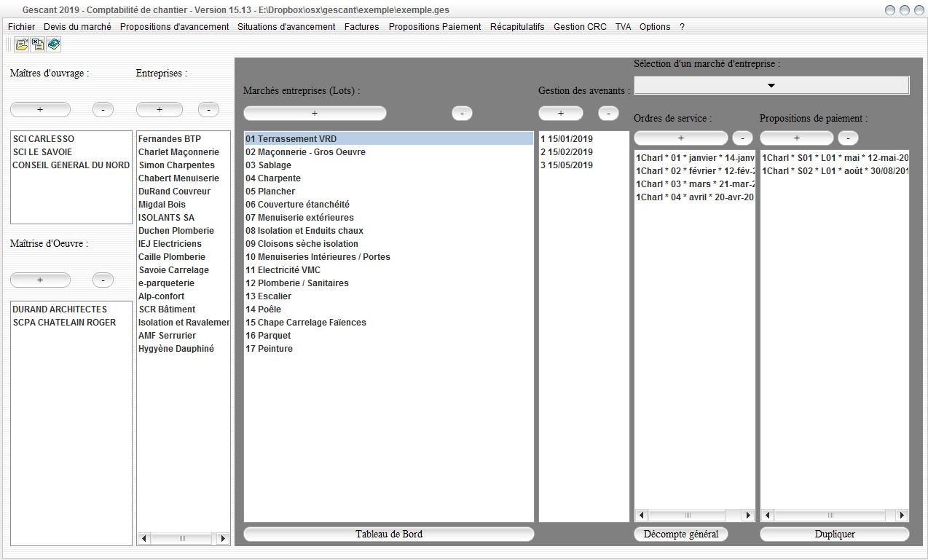928x560 pixels.
Task: Click right arrow of Entreprises horizontal scrollbar
Action: click(223, 539)
